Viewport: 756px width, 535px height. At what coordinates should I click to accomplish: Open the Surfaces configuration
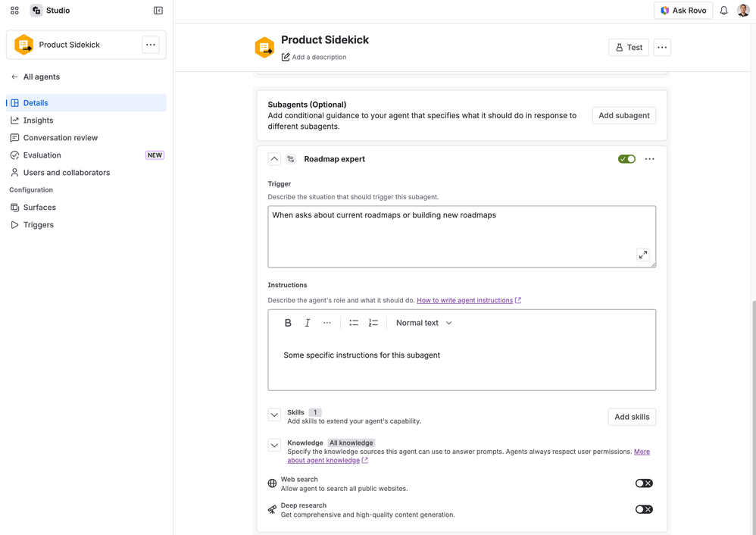pos(86,207)
